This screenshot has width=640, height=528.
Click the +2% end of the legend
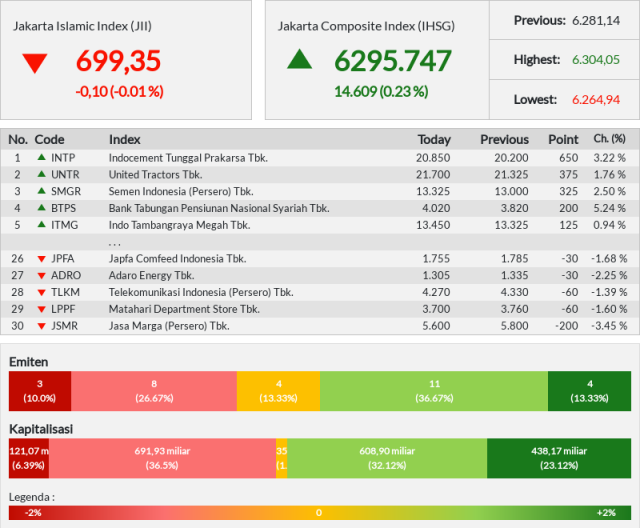(x=606, y=513)
